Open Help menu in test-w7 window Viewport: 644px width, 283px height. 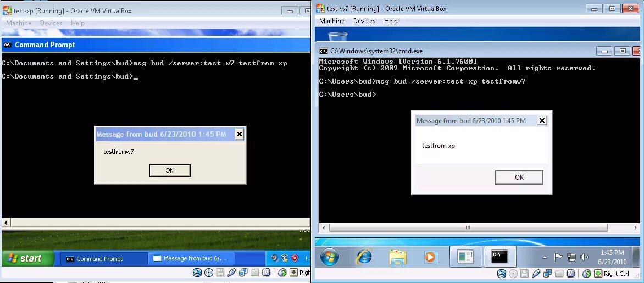point(391,20)
